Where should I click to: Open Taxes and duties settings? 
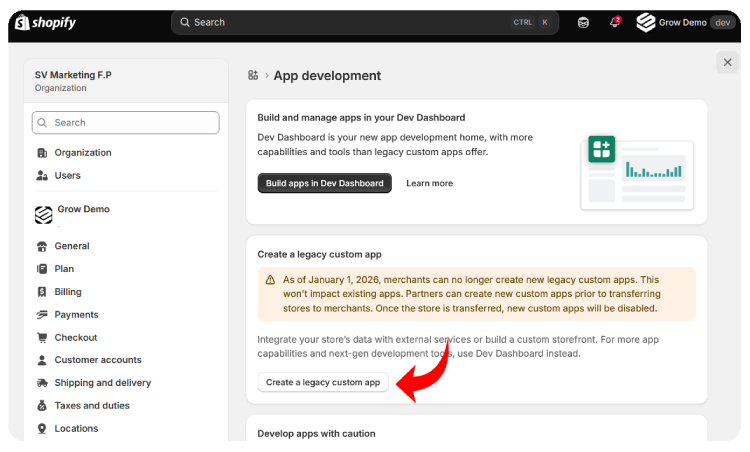(92, 406)
